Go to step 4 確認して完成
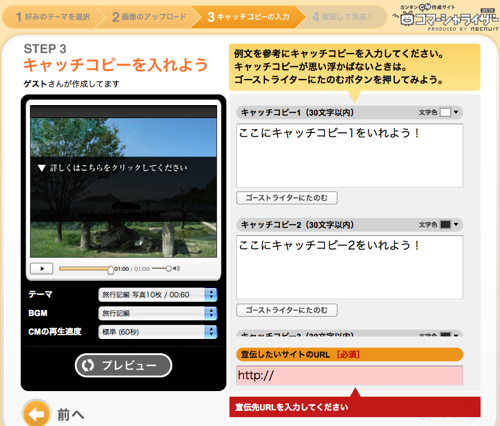Viewport: 500px width, 426px height. (x=342, y=17)
